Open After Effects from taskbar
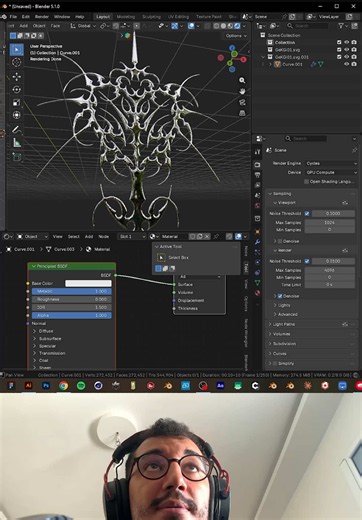The height and width of the screenshot is (520, 362). point(220,386)
